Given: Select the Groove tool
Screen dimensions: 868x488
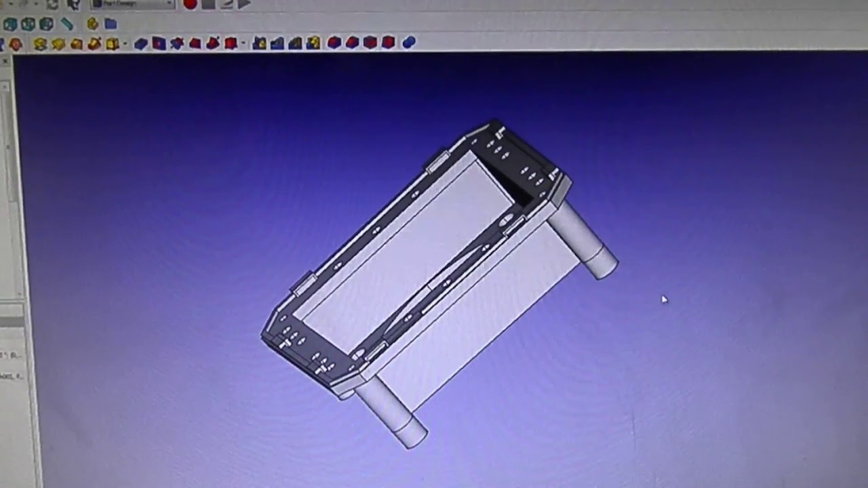Looking at the screenshot, I should point(177,44).
